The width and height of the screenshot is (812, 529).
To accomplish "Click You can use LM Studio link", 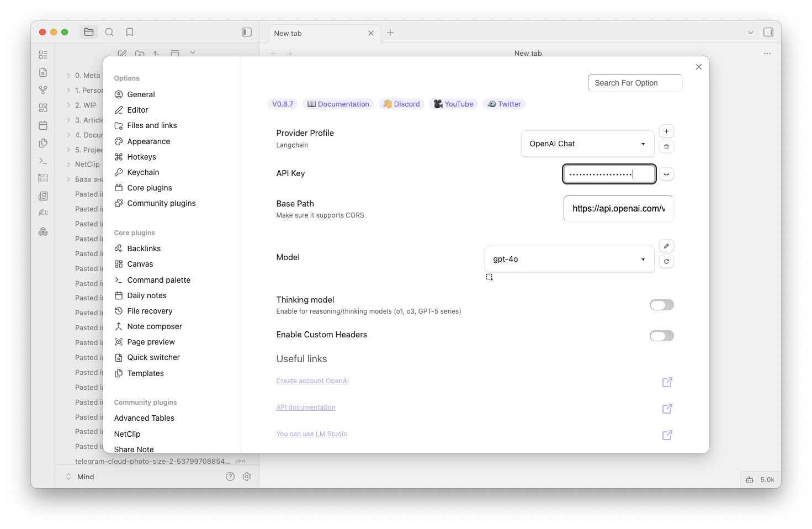I will 312,434.
